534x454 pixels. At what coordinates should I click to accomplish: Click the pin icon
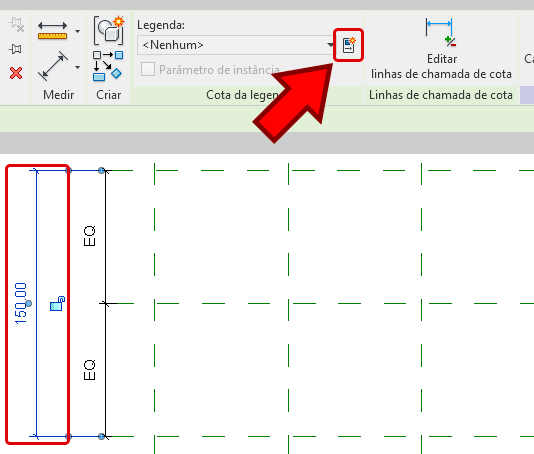point(15,49)
